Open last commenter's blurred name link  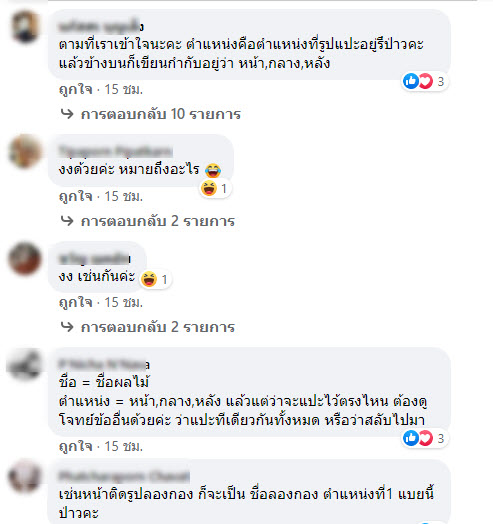pos(124,476)
